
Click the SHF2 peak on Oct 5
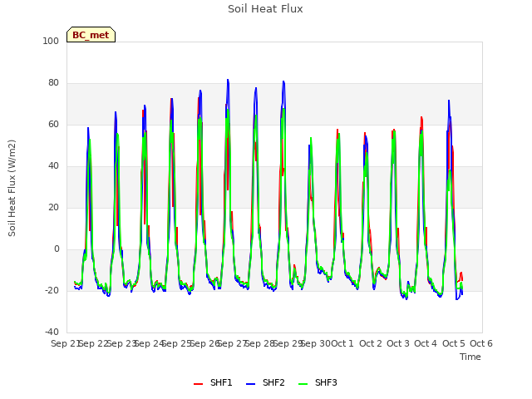pyautogui.click(x=449, y=101)
